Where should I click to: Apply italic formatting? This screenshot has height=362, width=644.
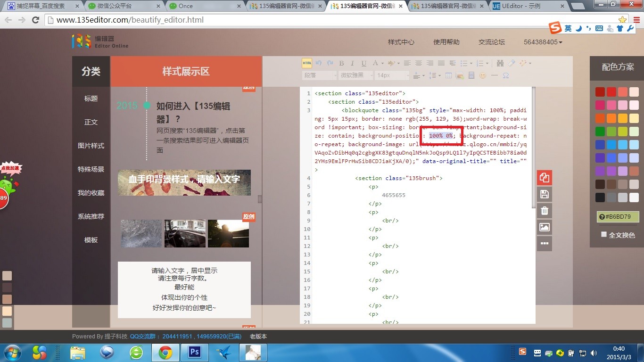353,63
